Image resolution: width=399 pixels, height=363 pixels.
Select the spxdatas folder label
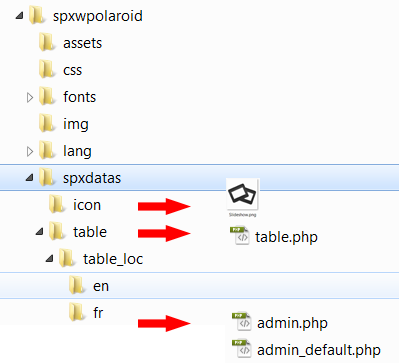click(92, 178)
